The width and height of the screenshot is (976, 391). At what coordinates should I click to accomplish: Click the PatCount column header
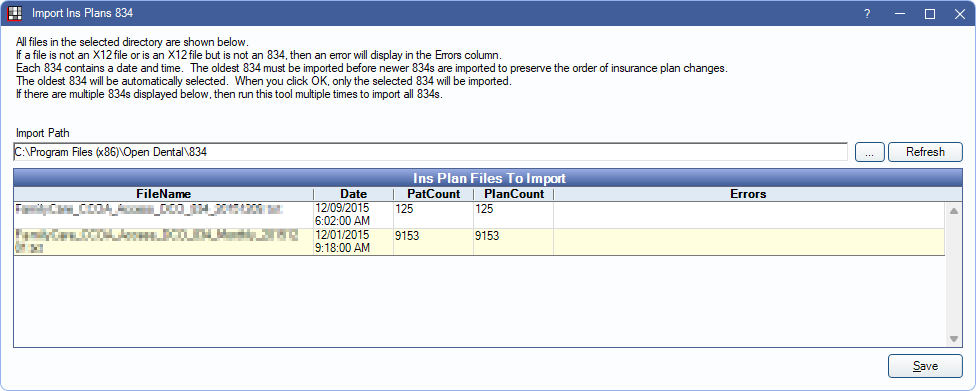433,194
